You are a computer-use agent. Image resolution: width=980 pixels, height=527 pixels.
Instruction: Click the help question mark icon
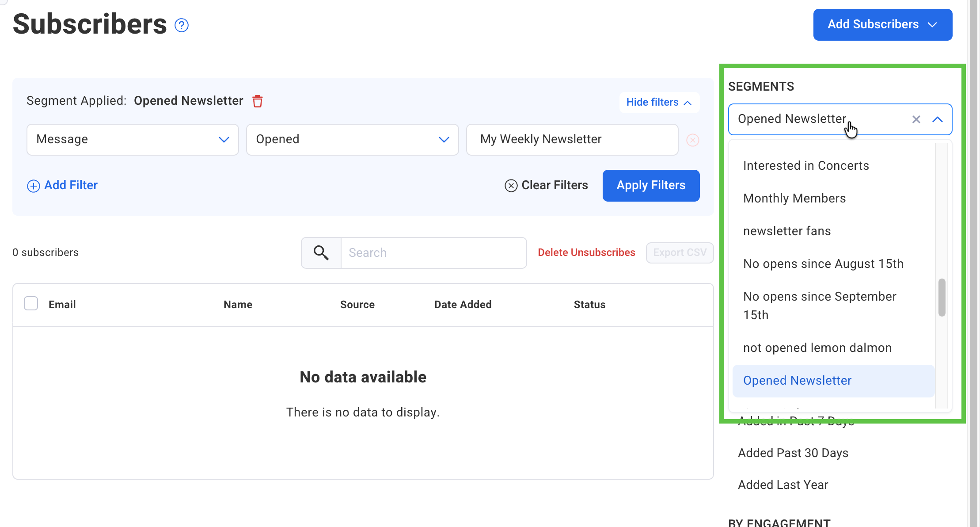pyautogui.click(x=182, y=26)
